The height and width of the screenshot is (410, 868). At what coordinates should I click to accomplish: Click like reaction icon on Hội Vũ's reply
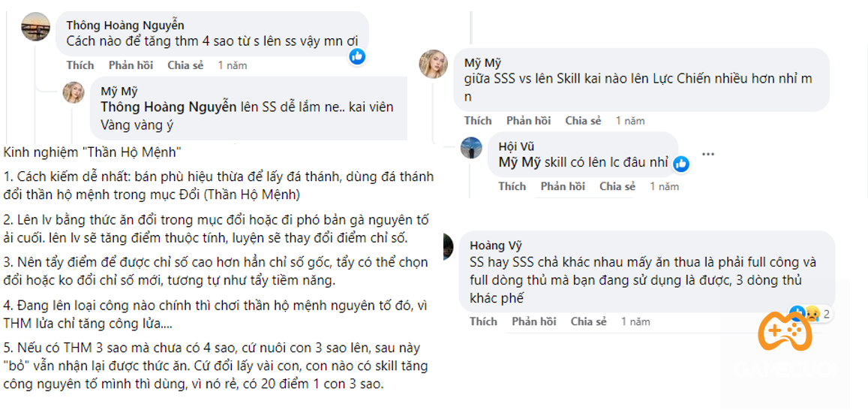(680, 163)
